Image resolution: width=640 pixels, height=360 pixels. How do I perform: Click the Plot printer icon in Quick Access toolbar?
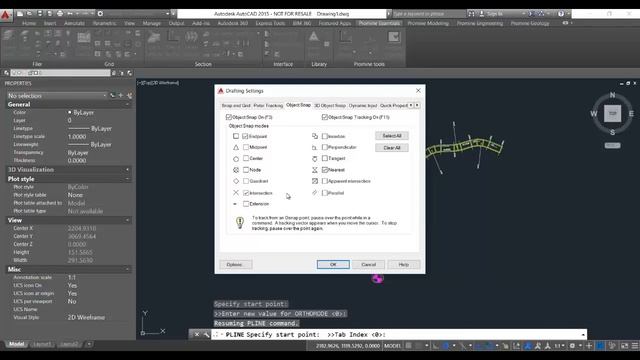point(60,13)
